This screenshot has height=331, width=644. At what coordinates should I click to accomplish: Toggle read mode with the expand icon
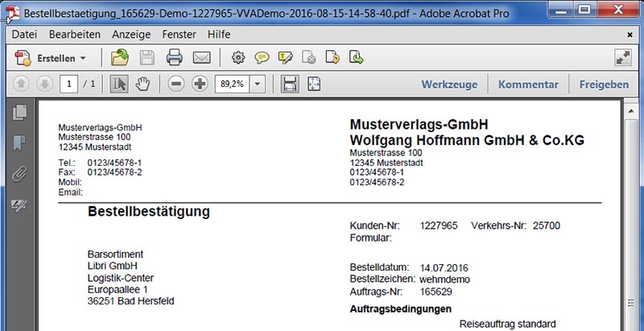click(x=622, y=58)
